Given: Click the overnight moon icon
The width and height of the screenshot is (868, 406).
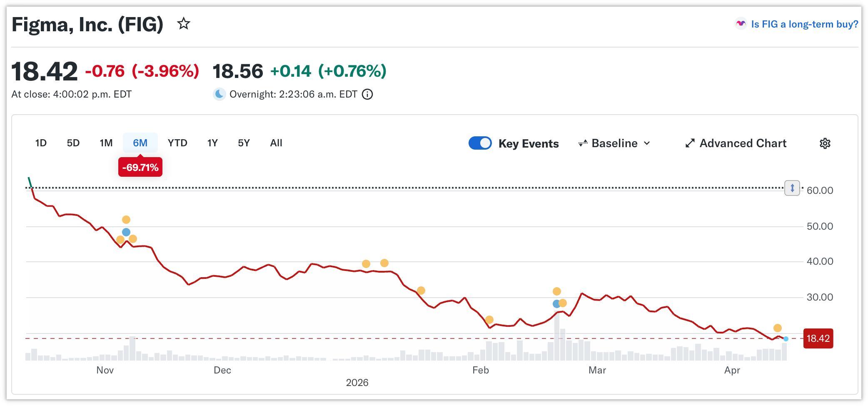Looking at the screenshot, I should [219, 95].
